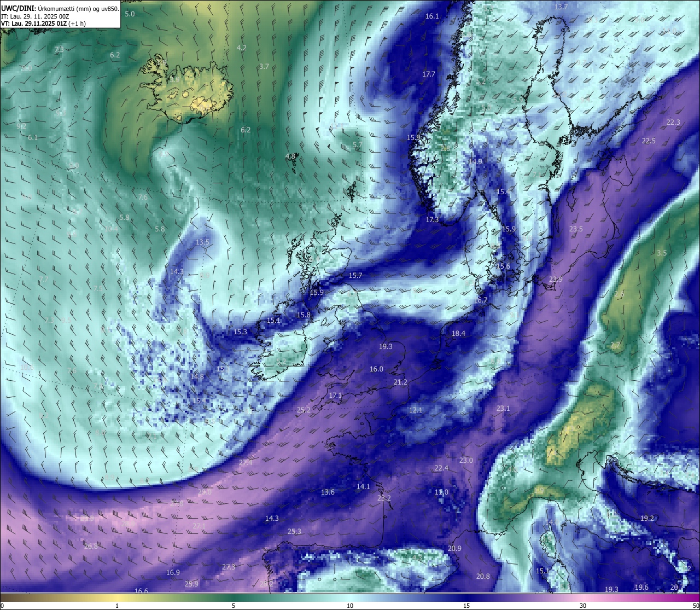
Task: Select the 19.2 value label
Action: [x=647, y=518]
